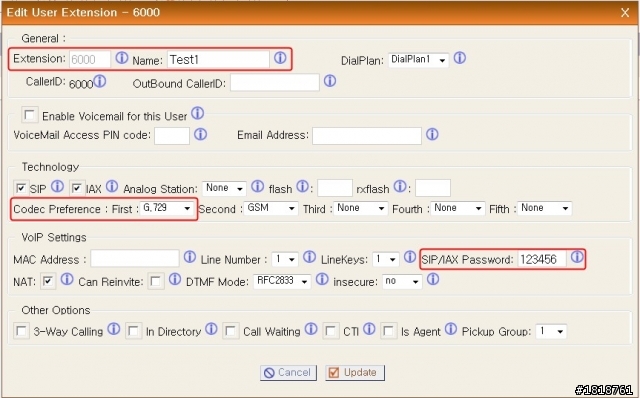Click the info icon beside DialPlan dropdown

point(460,58)
